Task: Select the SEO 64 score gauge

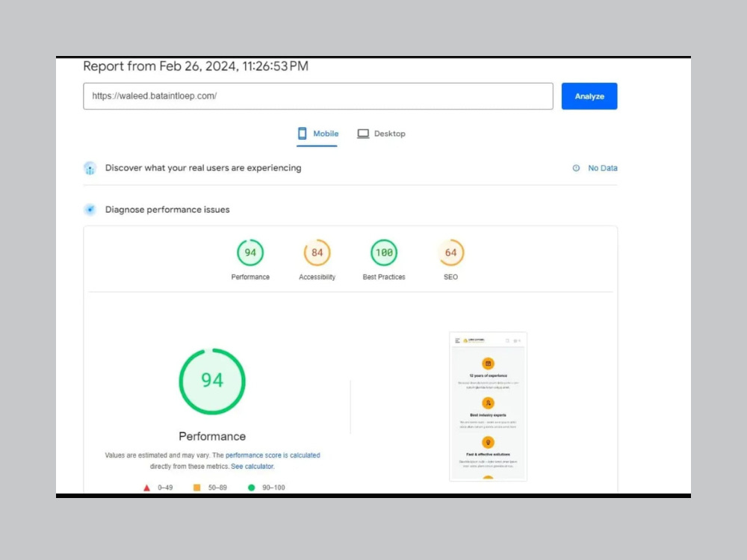Action: pos(450,252)
